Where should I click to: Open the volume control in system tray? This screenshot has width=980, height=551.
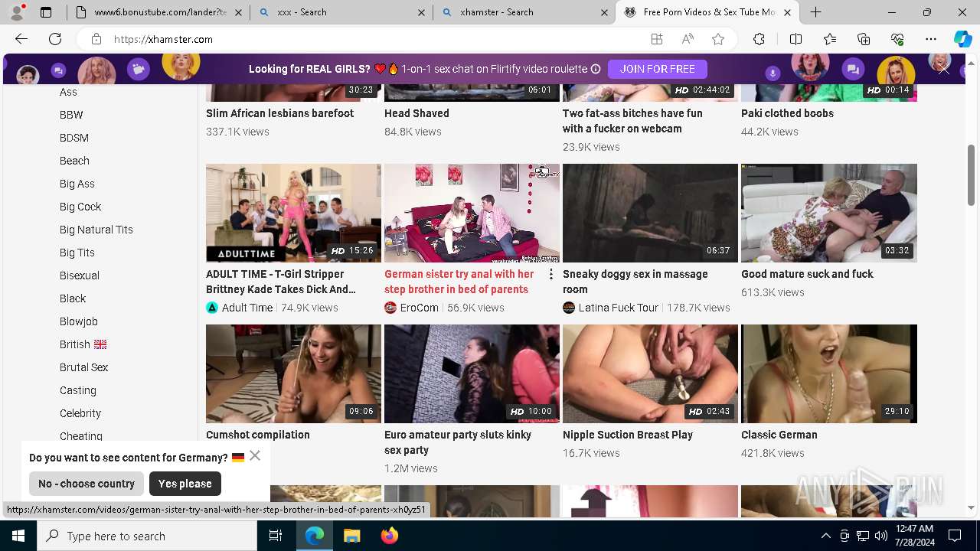coord(880,536)
